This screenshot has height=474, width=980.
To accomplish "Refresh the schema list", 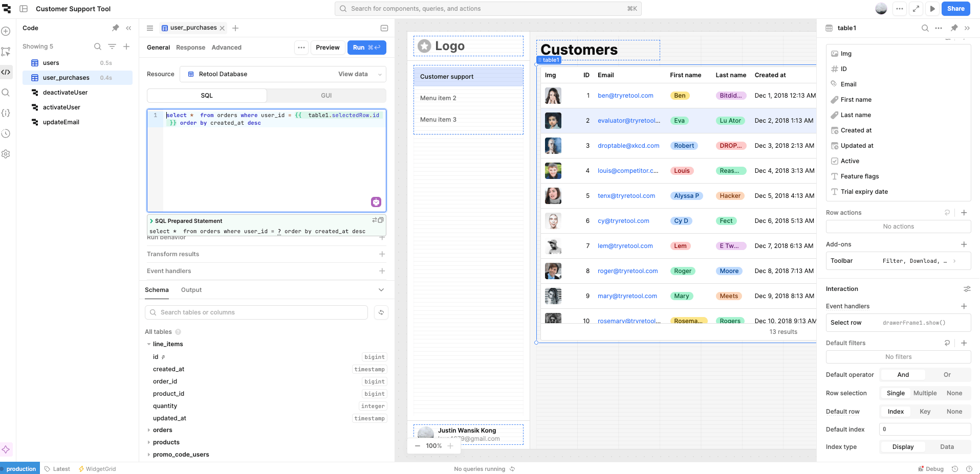I will (381, 312).
